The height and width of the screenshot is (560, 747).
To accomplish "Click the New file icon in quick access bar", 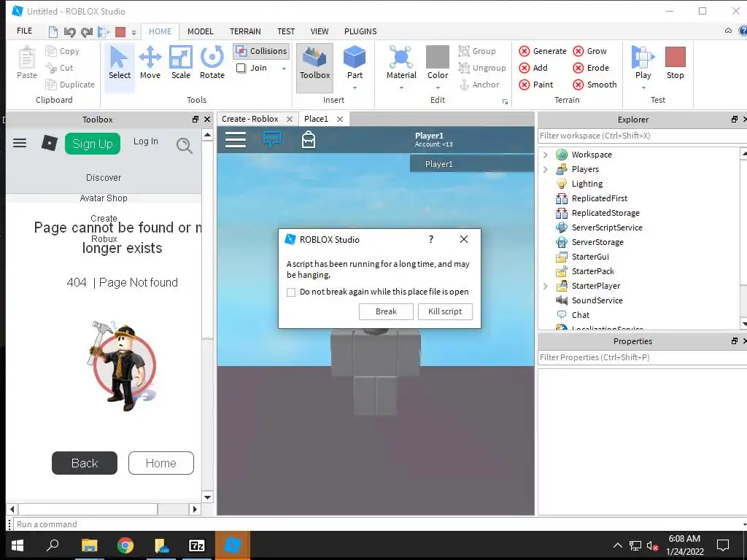I will pyautogui.click(x=53, y=32).
